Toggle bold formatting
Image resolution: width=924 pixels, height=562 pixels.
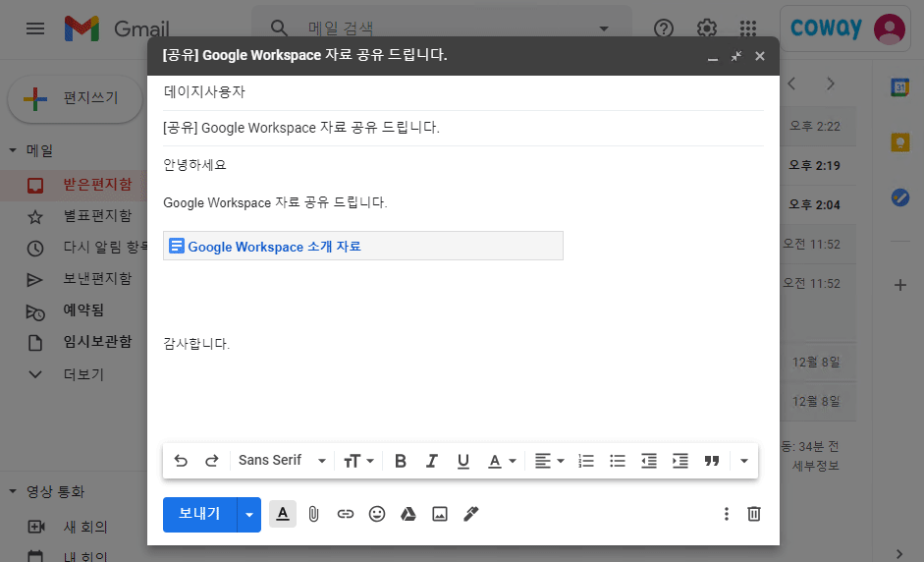[x=401, y=461]
